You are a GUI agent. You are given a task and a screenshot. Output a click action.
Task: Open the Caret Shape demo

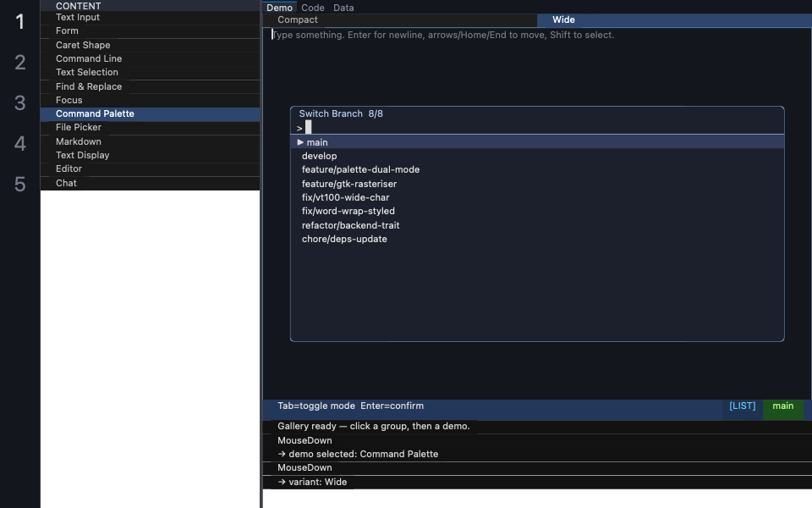click(151, 45)
